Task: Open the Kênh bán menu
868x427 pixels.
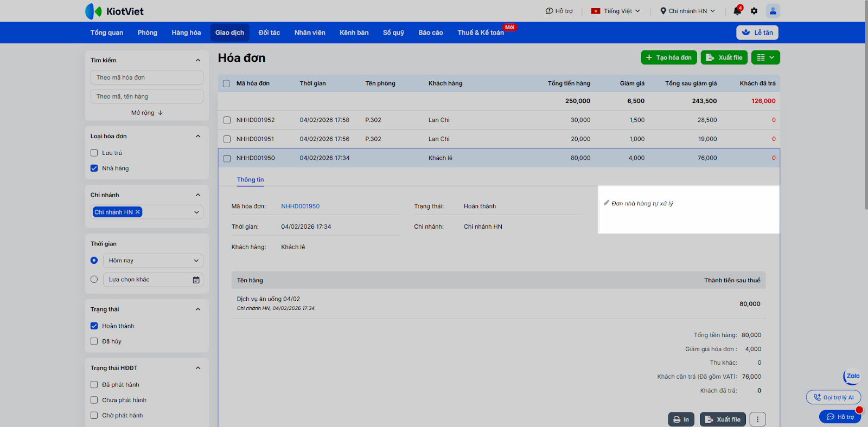Action: click(x=354, y=33)
